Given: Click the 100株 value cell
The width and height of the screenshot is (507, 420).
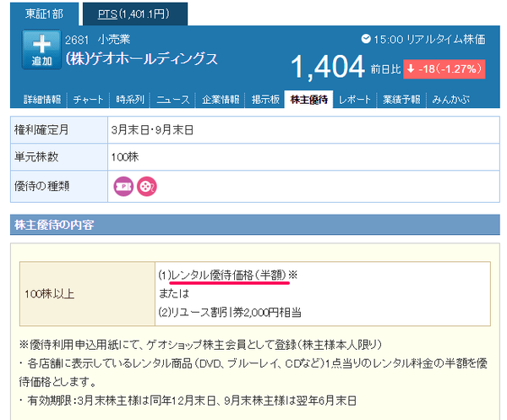Looking at the screenshot, I should pyautogui.click(x=303, y=157).
